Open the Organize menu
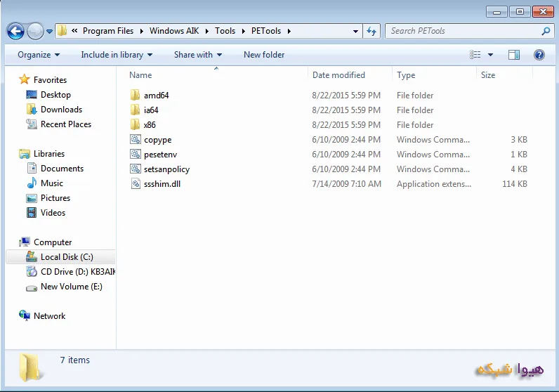559x392 pixels. tap(39, 55)
